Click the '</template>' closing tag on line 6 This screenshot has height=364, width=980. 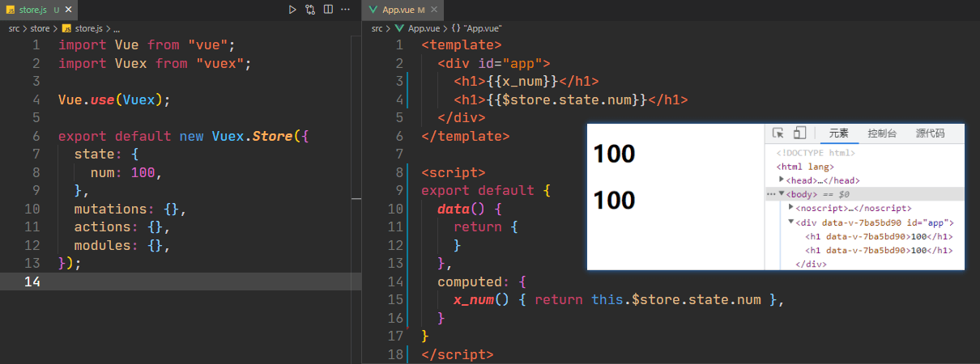pos(466,136)
